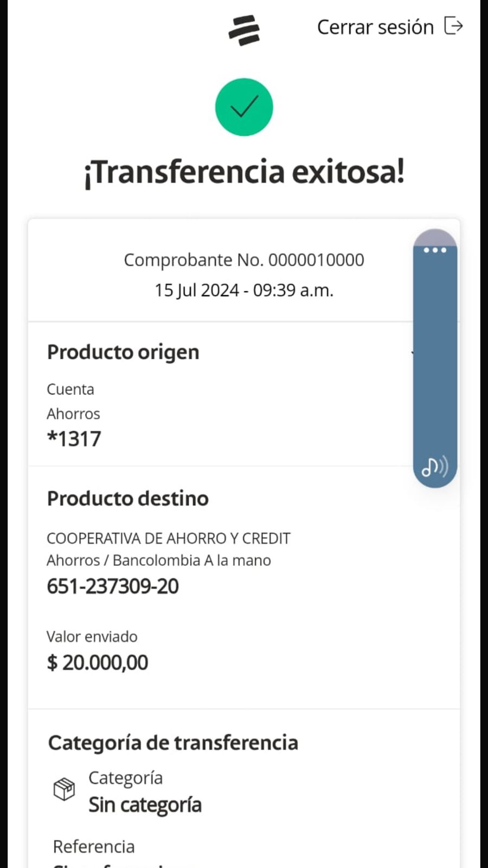
Task: Click the origin account number *1317
Action: (x=74, y=439)
